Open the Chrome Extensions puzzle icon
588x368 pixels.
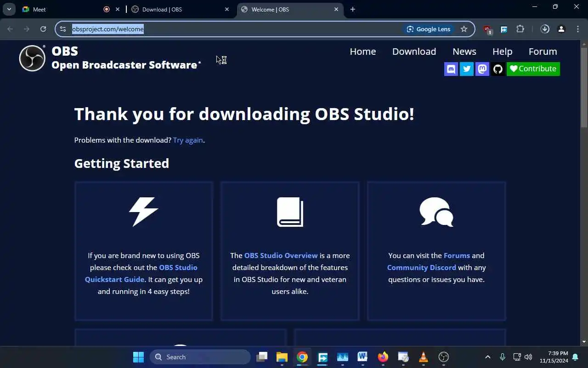tap(520, 29)
